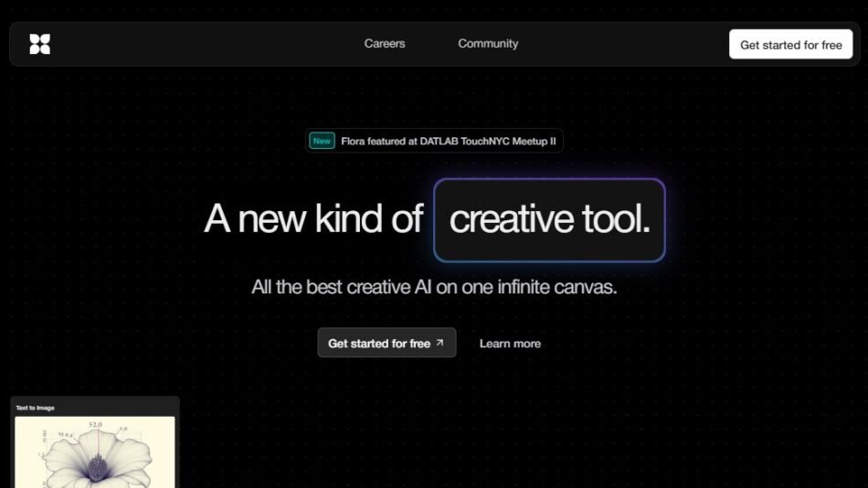Follow the Learn more link
This screenshot has height=488, width=868.
pos(510,344)
